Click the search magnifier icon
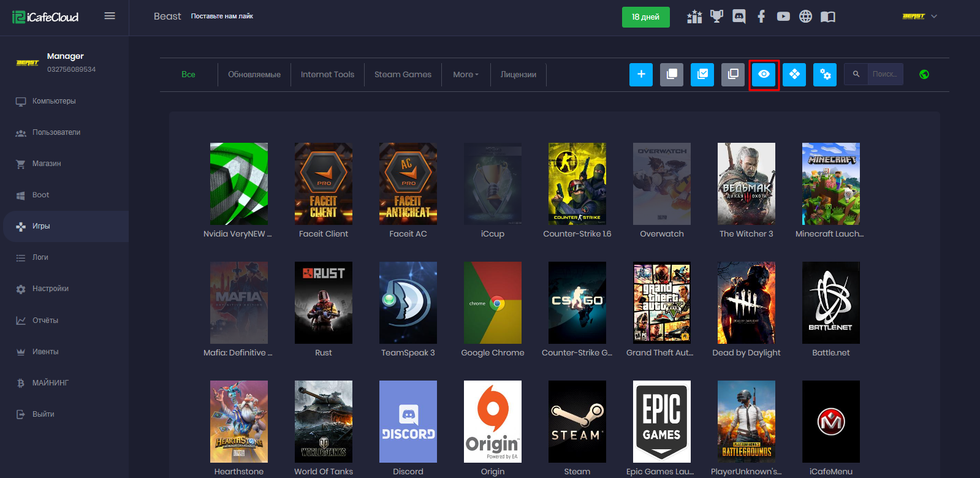The width and height of the screenshot is (980, 478). coord(856,74)
